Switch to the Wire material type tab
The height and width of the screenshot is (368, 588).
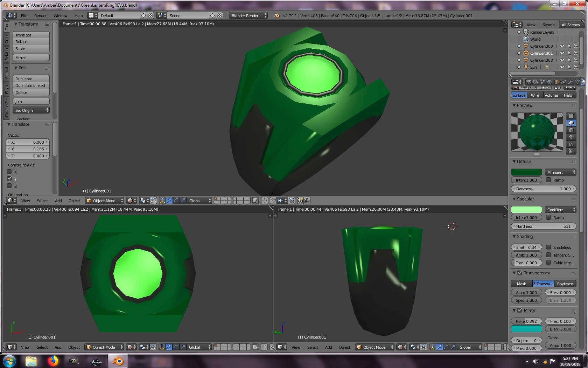[x=535, y=95]
